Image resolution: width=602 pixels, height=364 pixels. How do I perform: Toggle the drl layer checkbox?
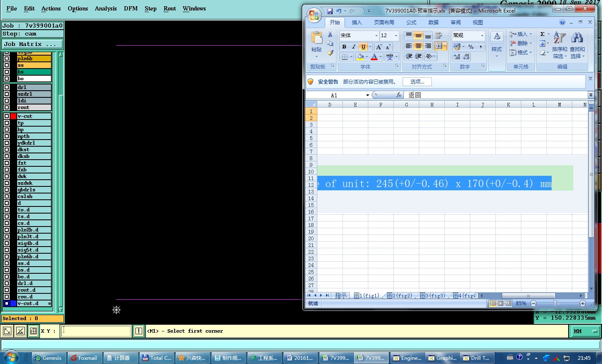(7, 87)
